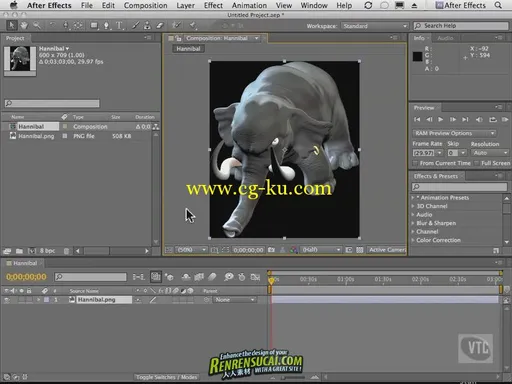Open the Active Camera view dropdown
Viewport: 512px width, 384px height.
386,250
